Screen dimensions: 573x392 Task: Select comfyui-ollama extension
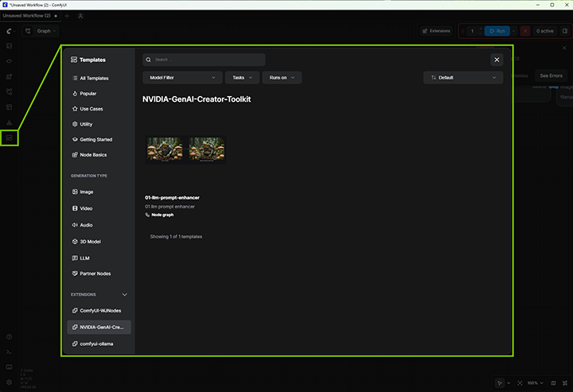coord(99,343)
